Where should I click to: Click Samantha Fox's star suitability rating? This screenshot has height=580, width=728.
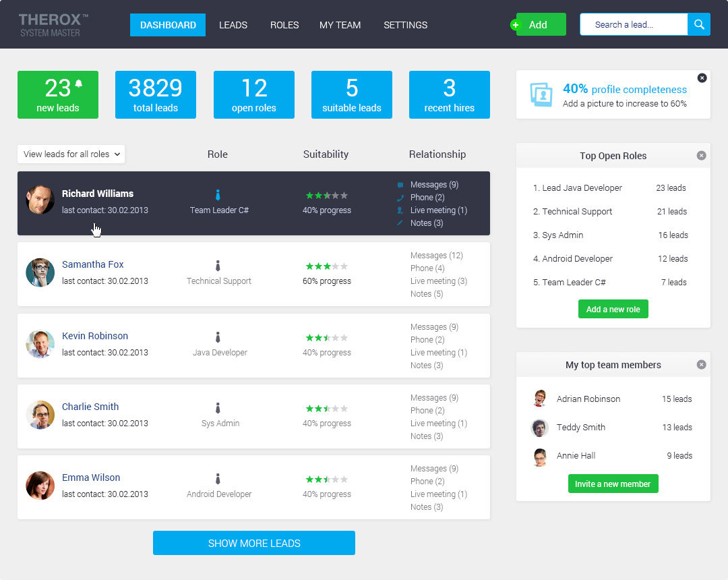click(x=326, y=266)
